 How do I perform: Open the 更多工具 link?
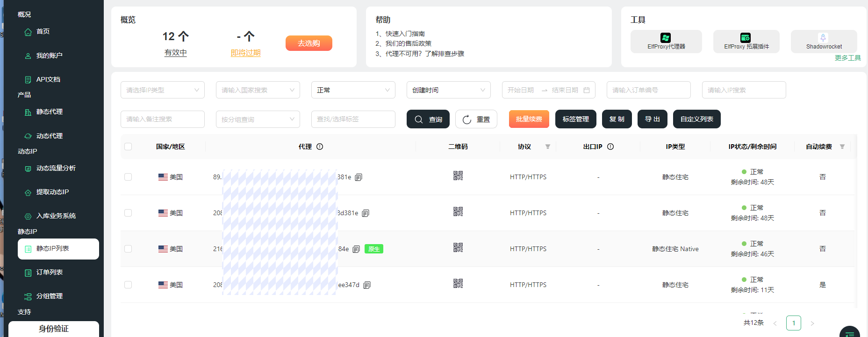pyautogui.click(x=847, y=58)
